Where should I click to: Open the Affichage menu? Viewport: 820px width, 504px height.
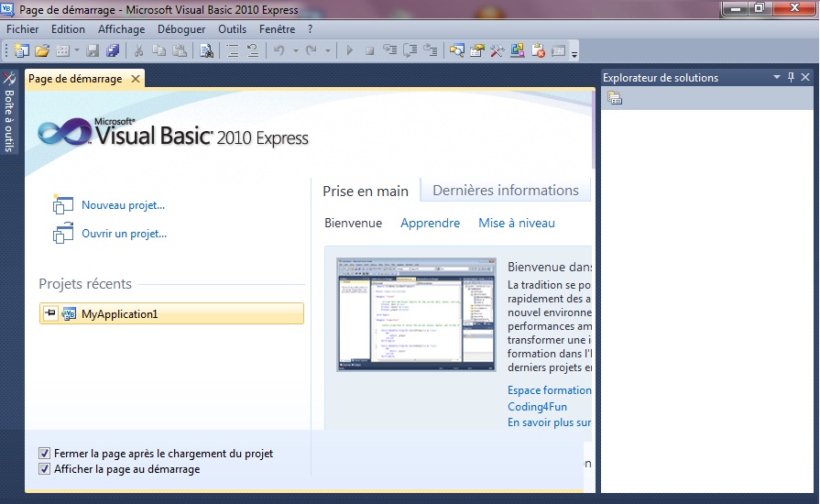click(121, 29)
